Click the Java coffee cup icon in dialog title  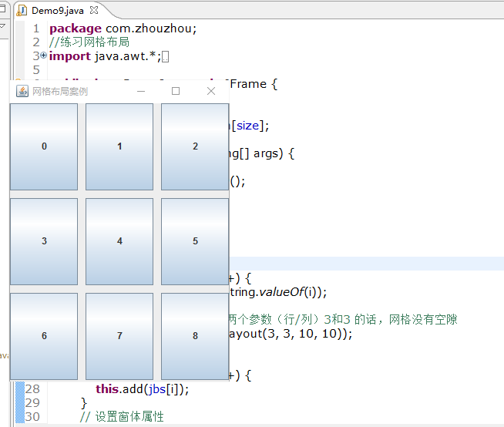[x=22, y=91]
